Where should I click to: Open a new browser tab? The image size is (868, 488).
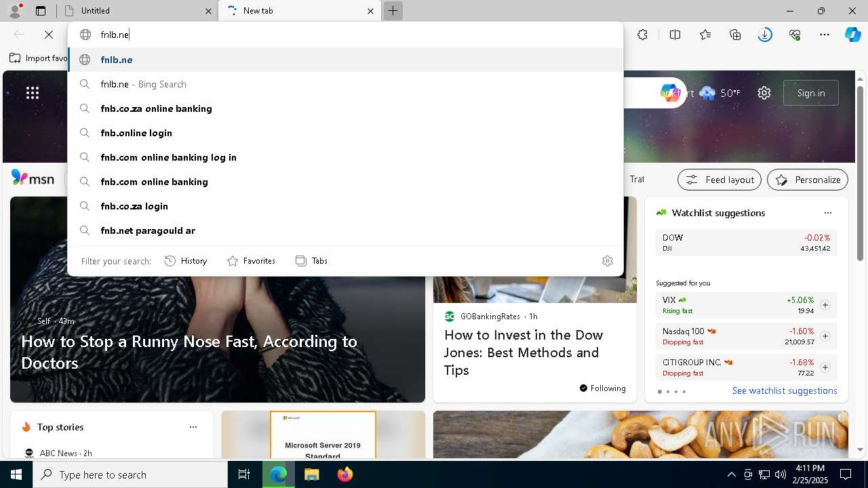[393, 11]
